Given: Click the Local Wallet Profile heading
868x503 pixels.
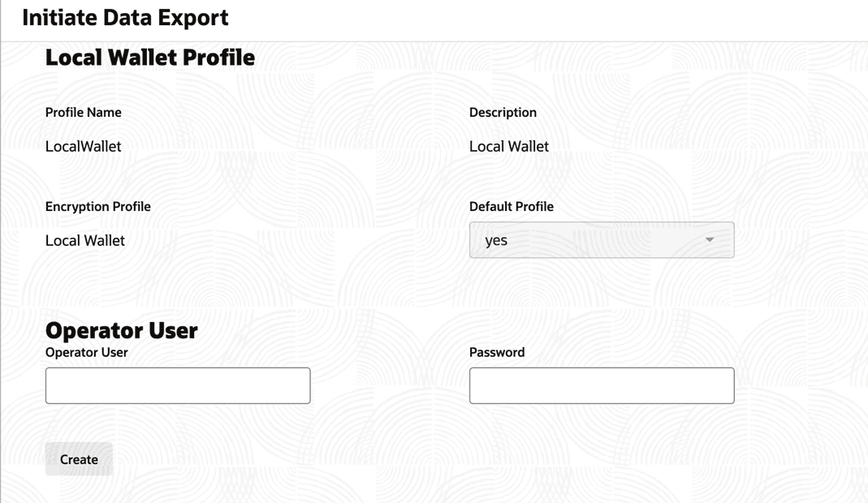Looking at the screenshot, I should [150, 58].
